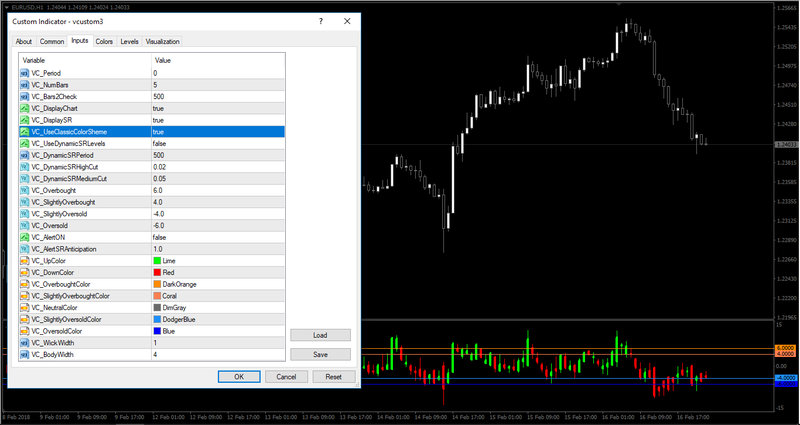Click the VC_NeutralColor color type icon

point(24,308)
